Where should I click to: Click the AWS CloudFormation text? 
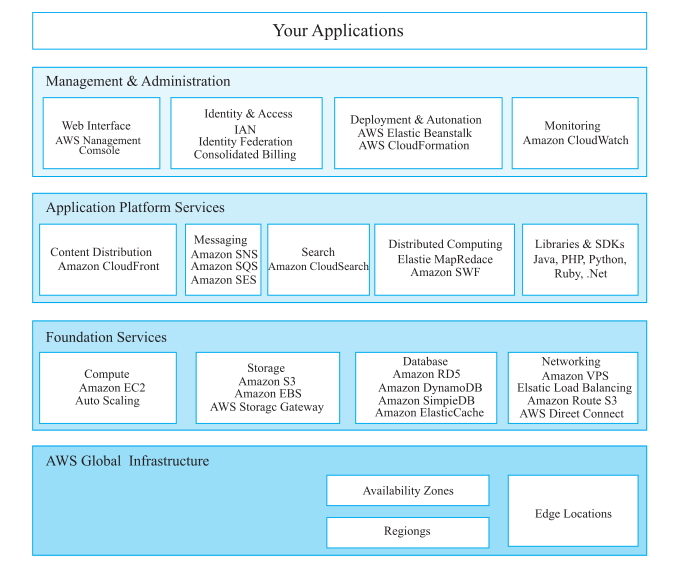414,146
